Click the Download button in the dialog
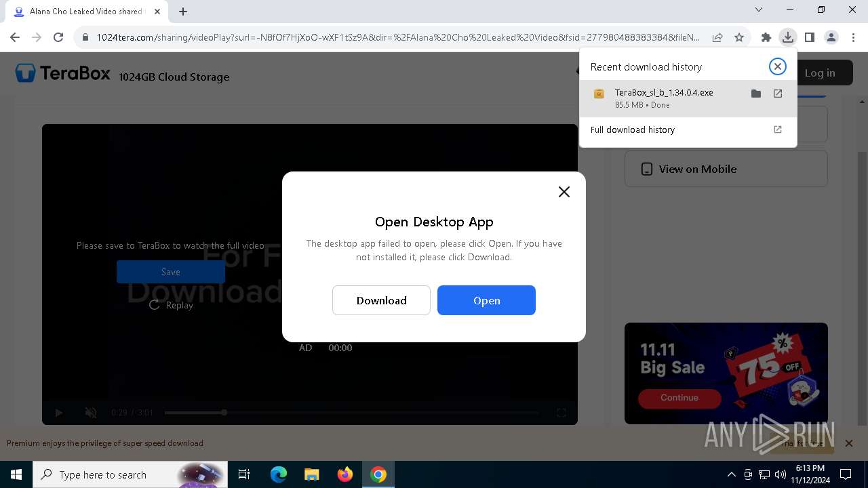Viewport: 868px width, 488px height. pyautogui.click(x=381, y=300)
